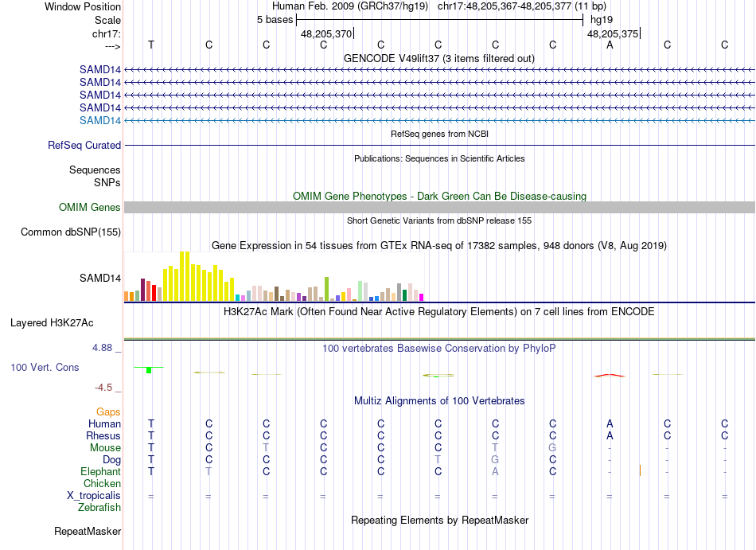Click the Zebrafish alignment row label

pos(99,507)
